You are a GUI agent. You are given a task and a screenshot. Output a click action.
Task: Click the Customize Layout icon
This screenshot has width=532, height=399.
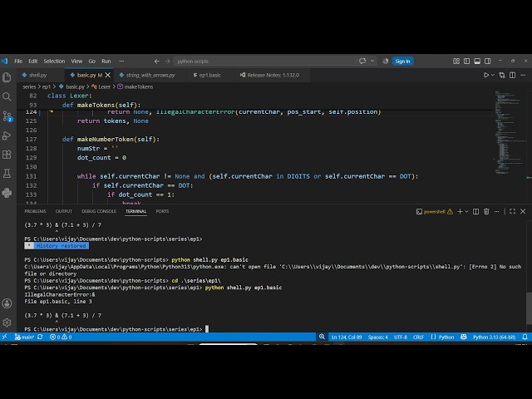click(456, 61)
